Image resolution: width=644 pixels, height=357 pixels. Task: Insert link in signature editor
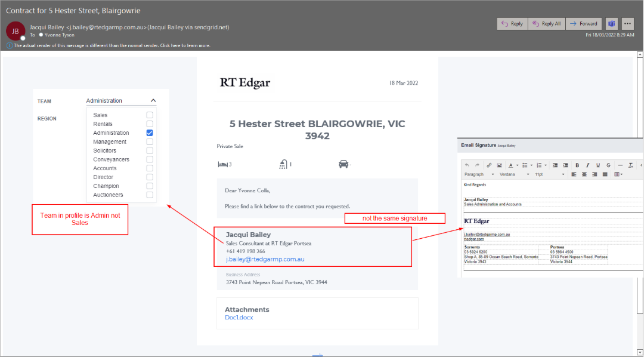coord(489,165)
